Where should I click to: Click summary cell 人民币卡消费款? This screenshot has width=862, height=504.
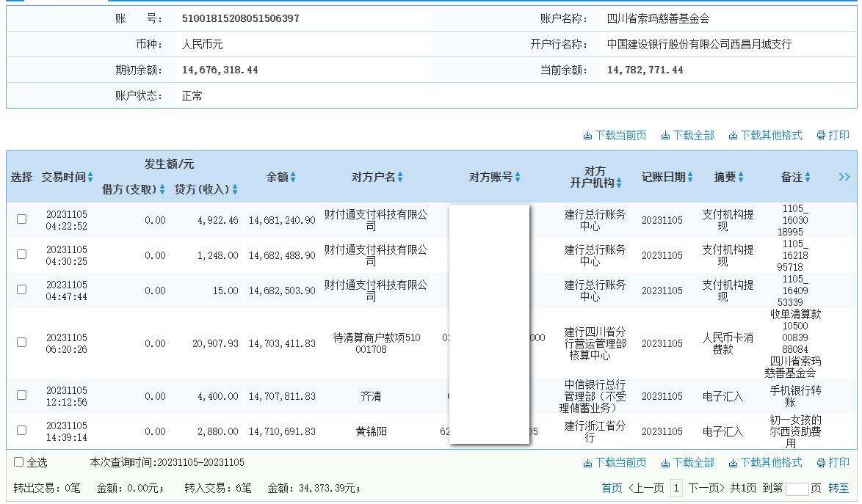click(728, 343)
